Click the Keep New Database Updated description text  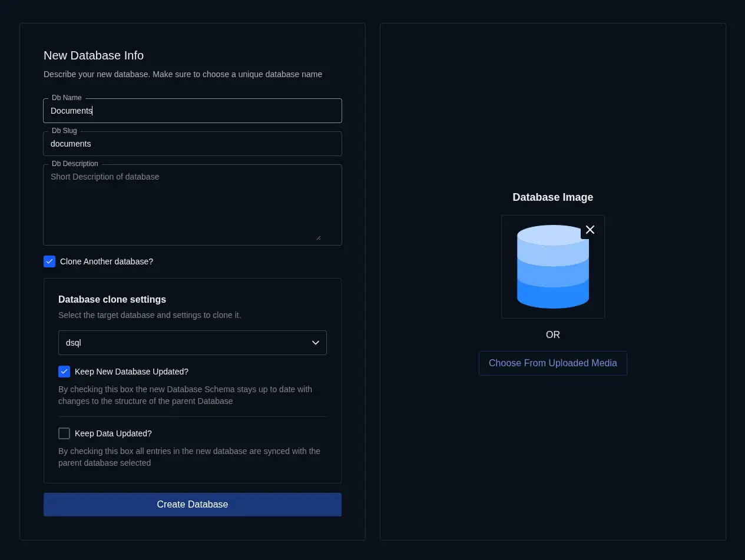click(x=185, y=395)
